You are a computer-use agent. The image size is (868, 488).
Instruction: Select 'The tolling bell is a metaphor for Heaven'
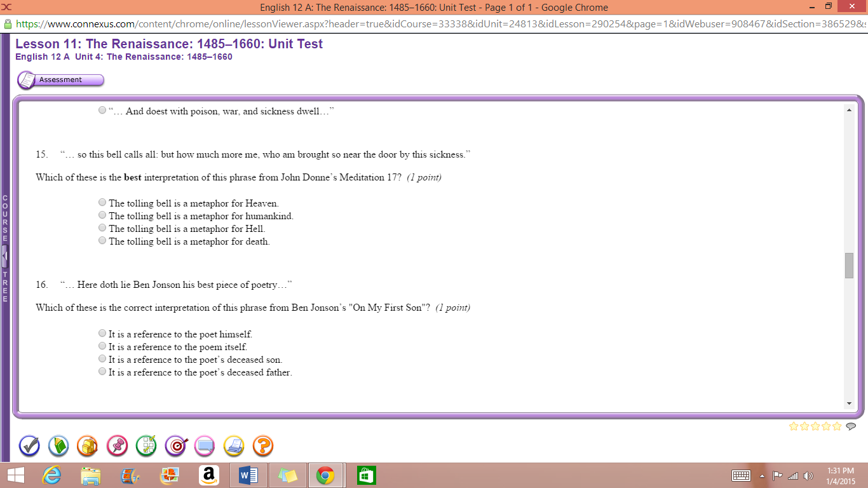[102, 202]
